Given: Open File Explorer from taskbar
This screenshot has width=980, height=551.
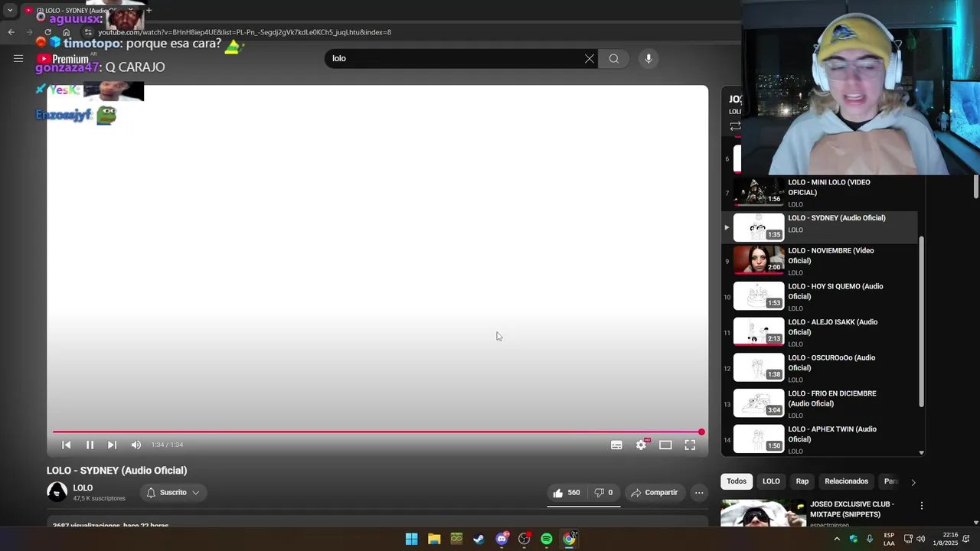Looking at the screenshot, I should (434, 539).
